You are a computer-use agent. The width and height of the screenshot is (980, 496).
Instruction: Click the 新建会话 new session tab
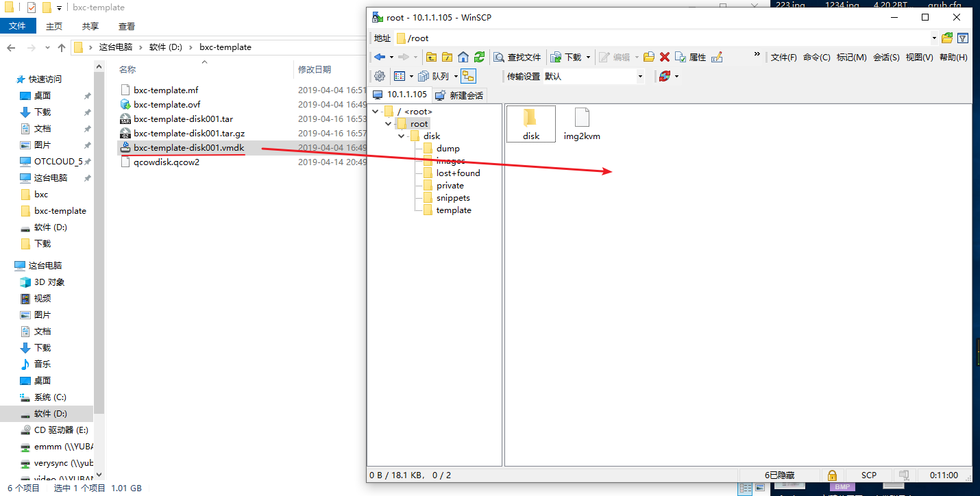(459, 95)
